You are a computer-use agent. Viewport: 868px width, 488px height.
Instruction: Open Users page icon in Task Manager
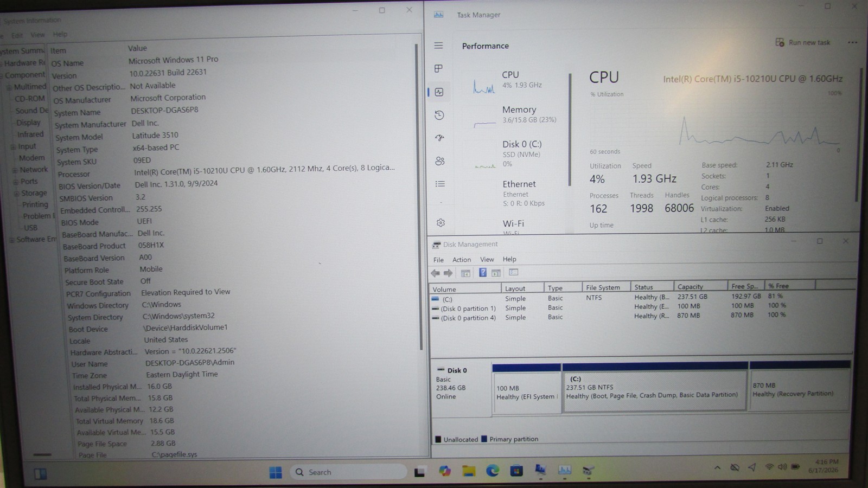click(440, 161)
